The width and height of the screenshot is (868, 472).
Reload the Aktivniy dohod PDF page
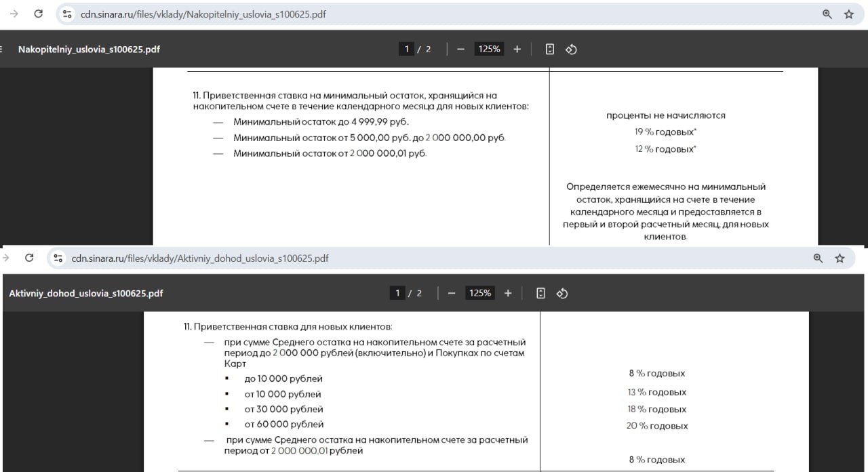(x=29, y=258)
